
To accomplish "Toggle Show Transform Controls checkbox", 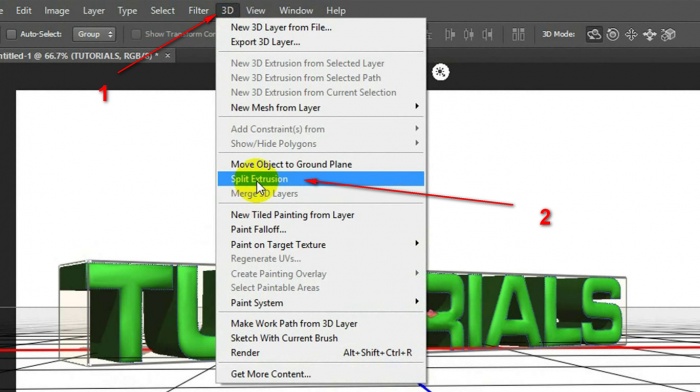I will [x=137, y=34].
